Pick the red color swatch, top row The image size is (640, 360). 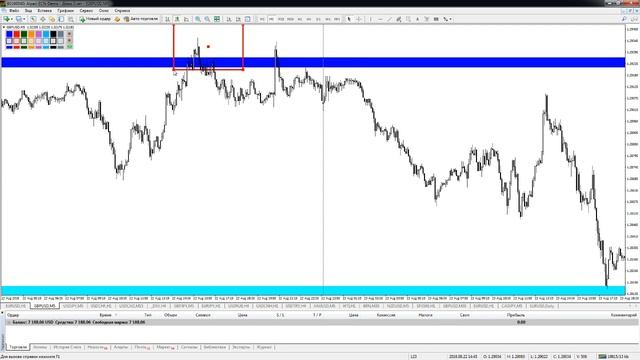[16, 34]
